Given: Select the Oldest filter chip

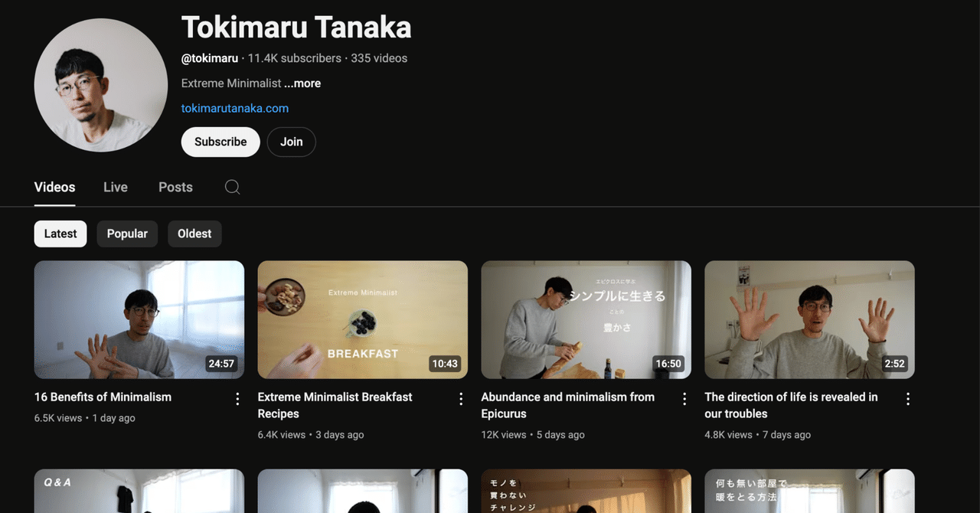Looking at the screenshot, I should [x=194, y=234].
